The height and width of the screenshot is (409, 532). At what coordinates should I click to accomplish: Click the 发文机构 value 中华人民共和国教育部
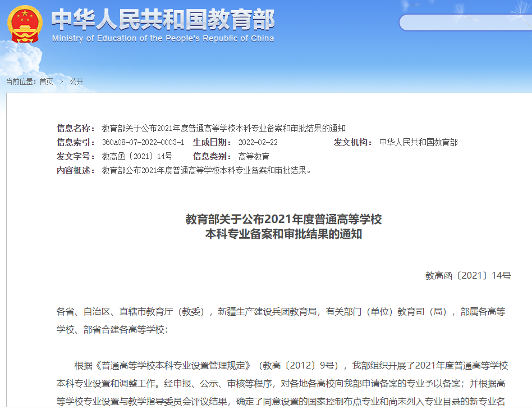point(418,142)
